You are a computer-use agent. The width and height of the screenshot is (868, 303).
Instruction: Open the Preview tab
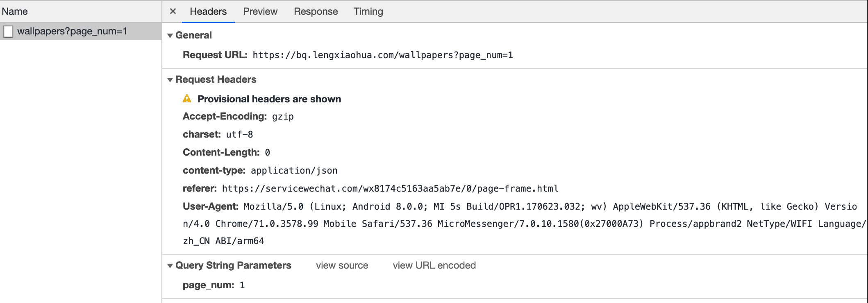260,11
